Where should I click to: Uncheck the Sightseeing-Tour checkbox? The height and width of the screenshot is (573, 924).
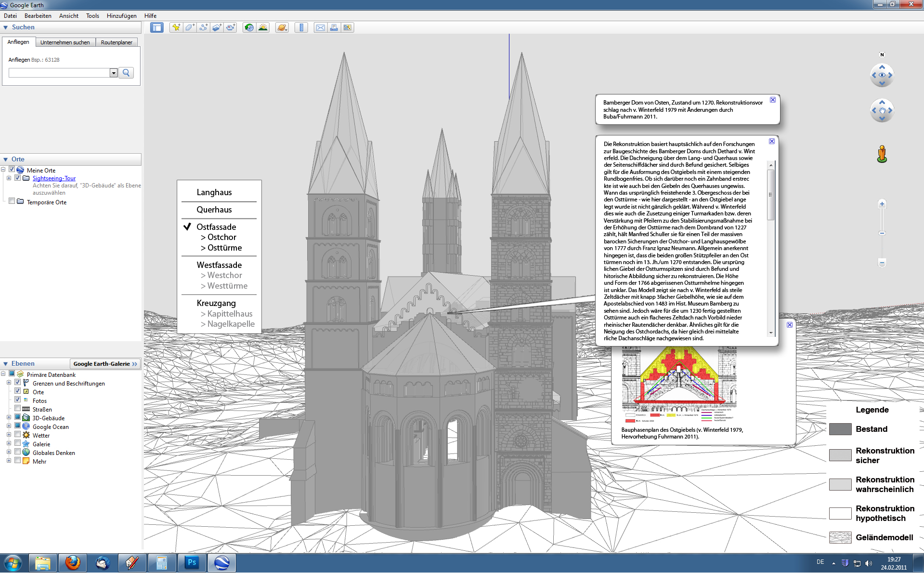[x=18, y=178]
